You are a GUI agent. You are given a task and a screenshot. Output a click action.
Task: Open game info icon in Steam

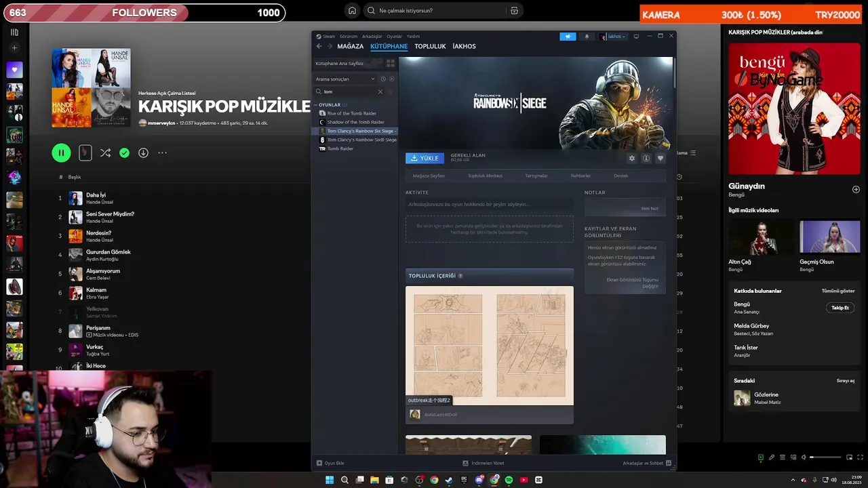[646, 158]
